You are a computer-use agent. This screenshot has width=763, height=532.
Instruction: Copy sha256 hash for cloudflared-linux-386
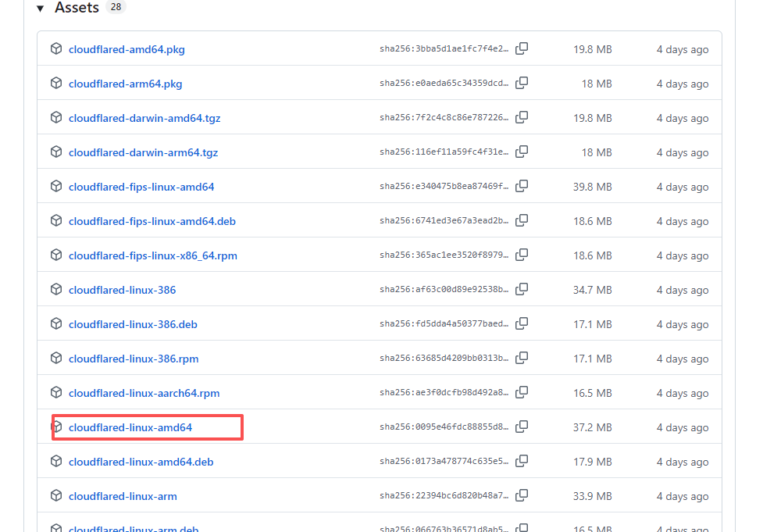tap(522, 290)
